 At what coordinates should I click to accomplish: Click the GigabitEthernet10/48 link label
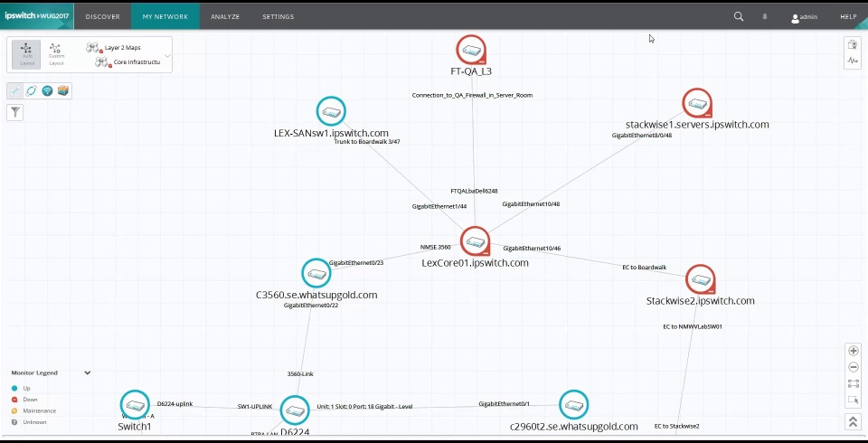point(531,204)
